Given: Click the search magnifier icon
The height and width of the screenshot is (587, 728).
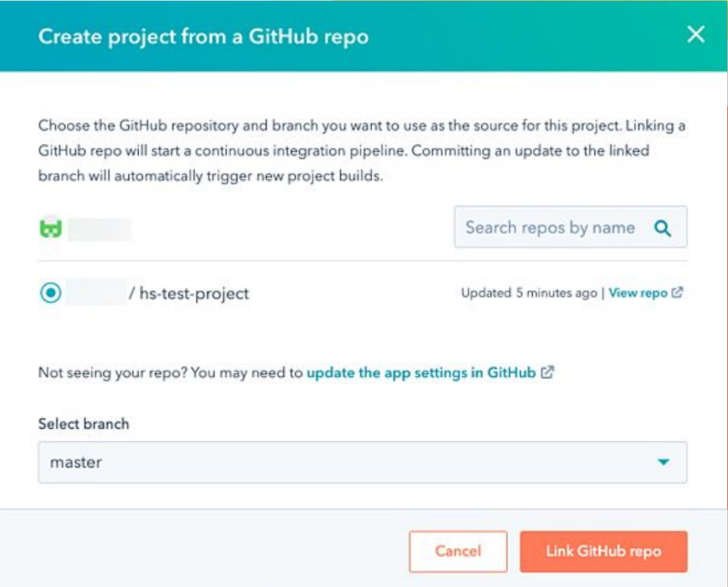Looking at the screenshot, I should click(x=662, y=228).
